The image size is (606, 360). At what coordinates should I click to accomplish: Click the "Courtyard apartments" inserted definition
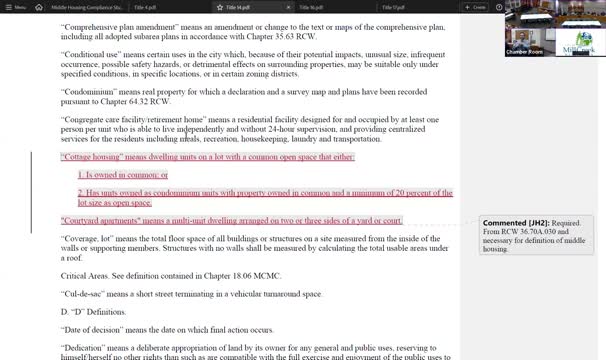coord(232,220)
